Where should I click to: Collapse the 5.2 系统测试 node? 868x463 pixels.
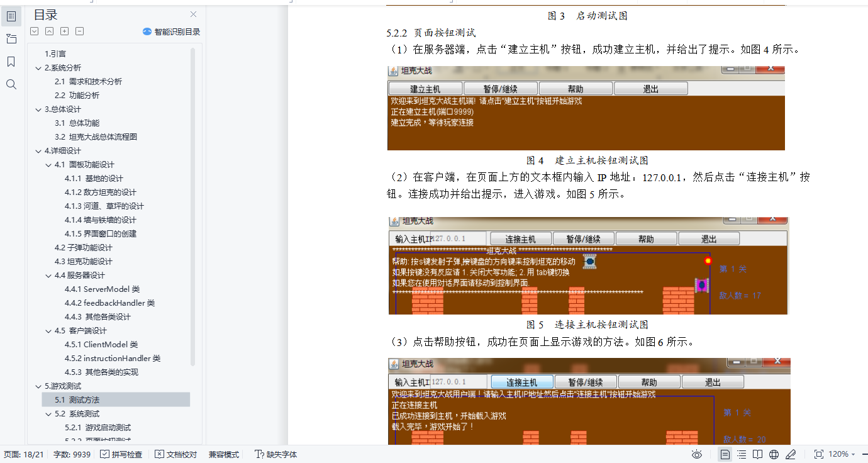(48, 414)
